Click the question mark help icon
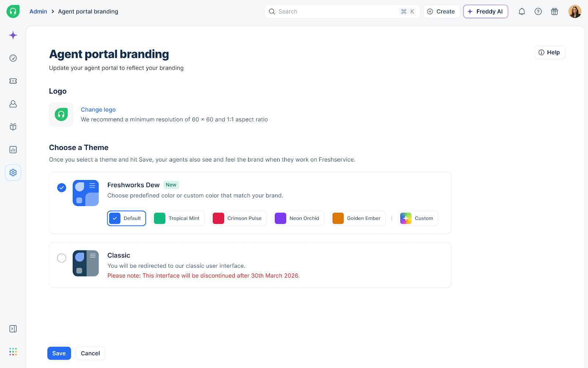 click(x=538, y=11)
